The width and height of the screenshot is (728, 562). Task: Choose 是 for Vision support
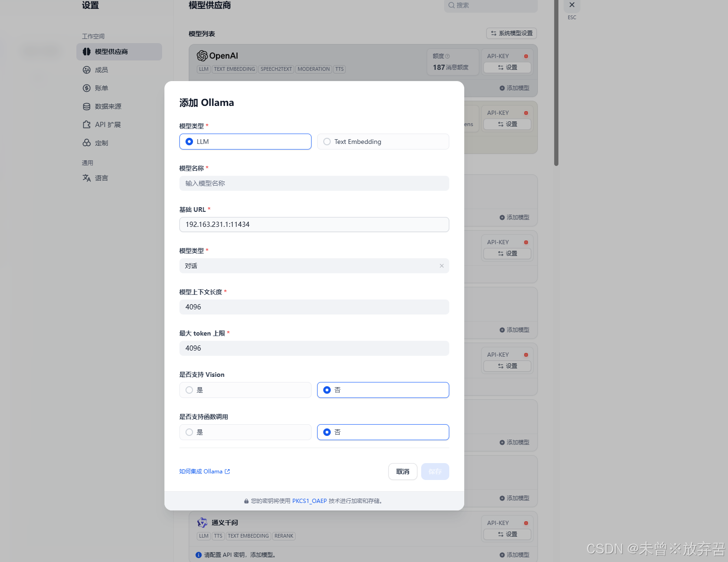[x=245, y=390]
